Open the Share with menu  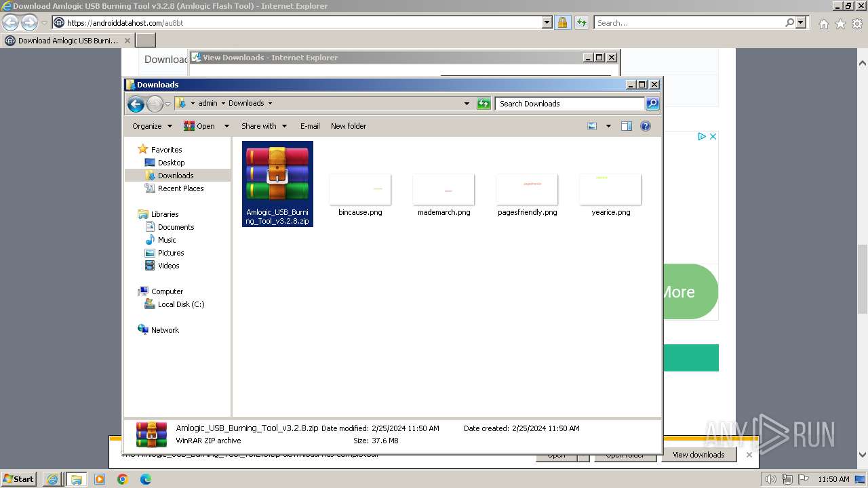[x=264, y=126]
